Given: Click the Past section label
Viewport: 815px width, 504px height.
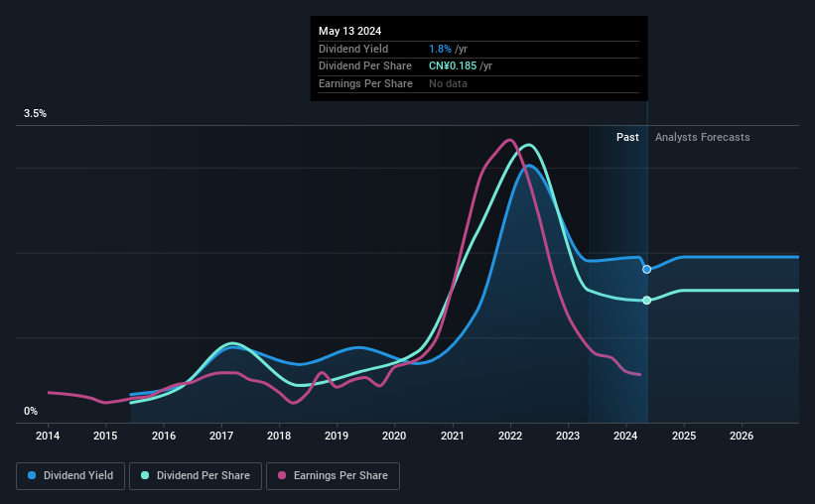Looking at the screenshot, I should 627,137.
